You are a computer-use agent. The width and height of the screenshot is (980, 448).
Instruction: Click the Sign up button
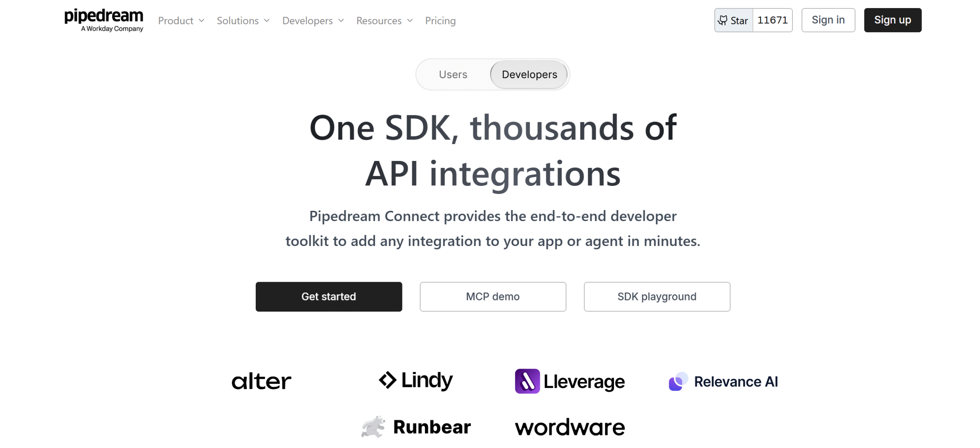click(892, 20)
